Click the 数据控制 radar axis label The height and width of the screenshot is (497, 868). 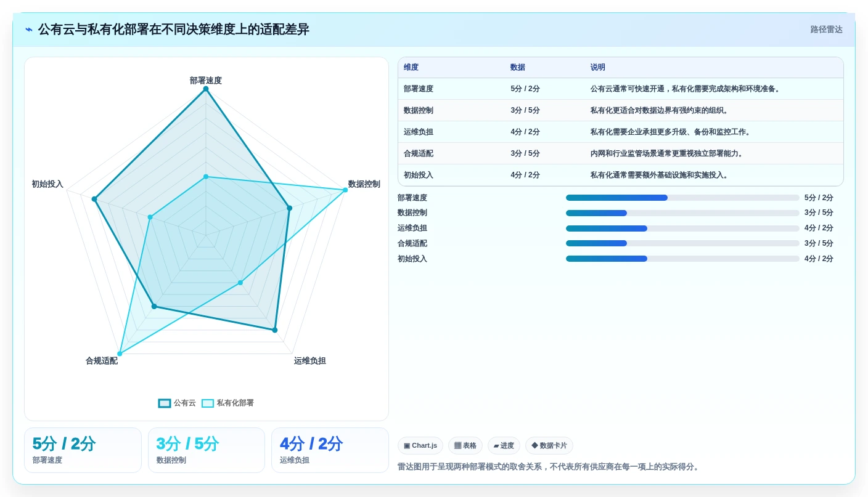coord(364,184)
